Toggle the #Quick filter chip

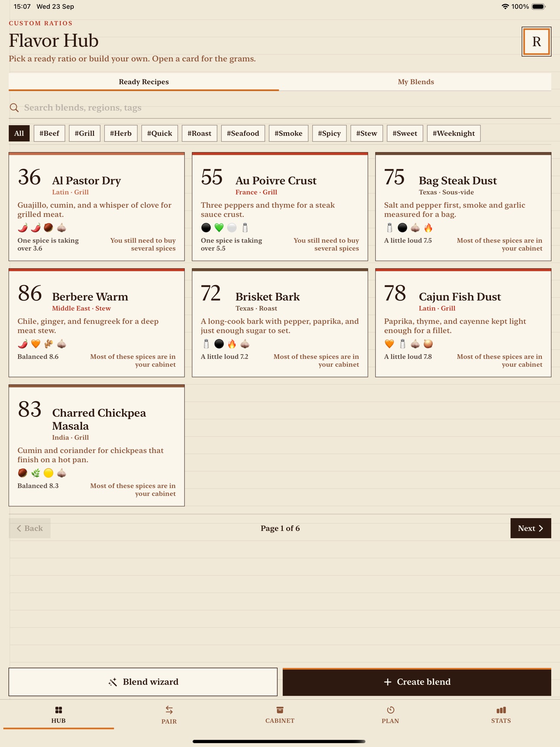[160, 133]
